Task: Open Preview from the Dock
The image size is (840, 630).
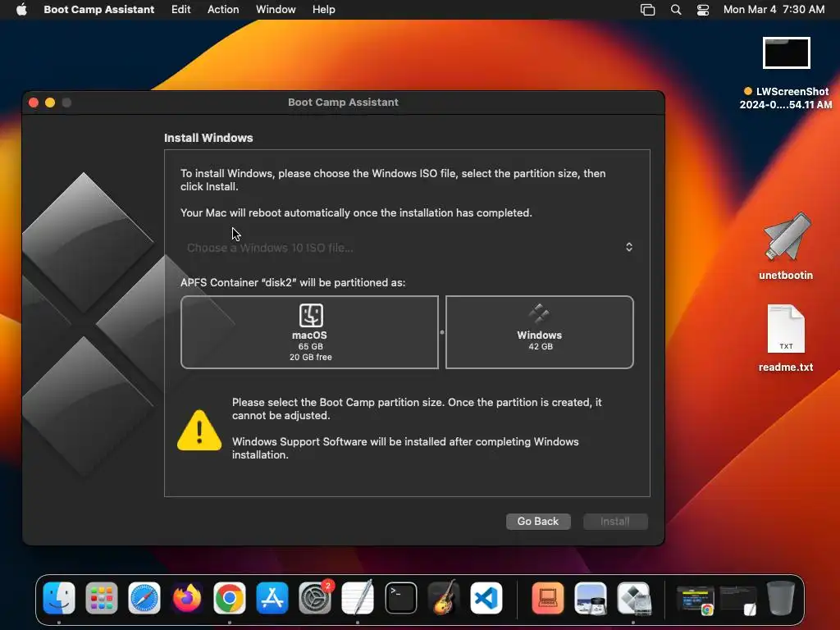Action: tap(591, 598)
